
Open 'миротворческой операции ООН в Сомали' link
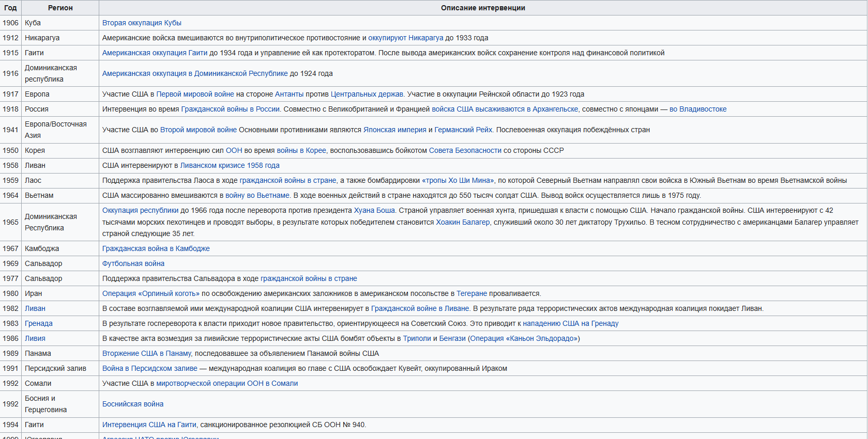(x=227, y=383)
